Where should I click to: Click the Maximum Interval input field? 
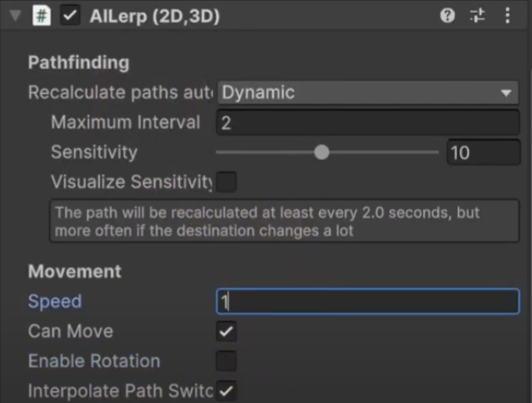(368, 122)
